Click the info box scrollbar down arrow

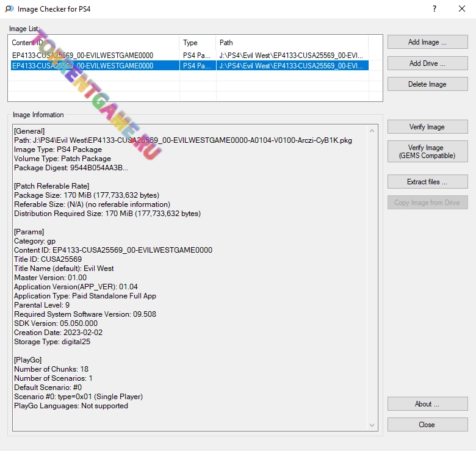[x=372, y=425]
